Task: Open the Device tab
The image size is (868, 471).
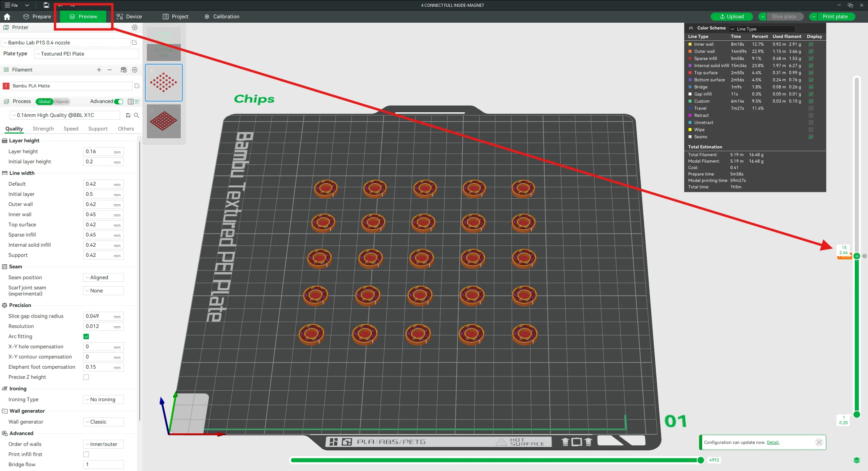Action: pos(129,17)
